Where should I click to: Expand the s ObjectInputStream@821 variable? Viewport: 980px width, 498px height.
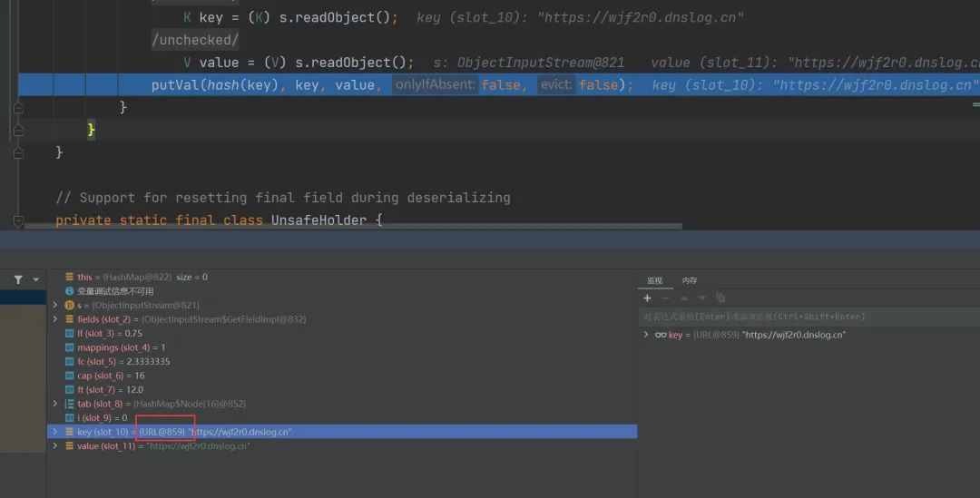pos(55,305)
